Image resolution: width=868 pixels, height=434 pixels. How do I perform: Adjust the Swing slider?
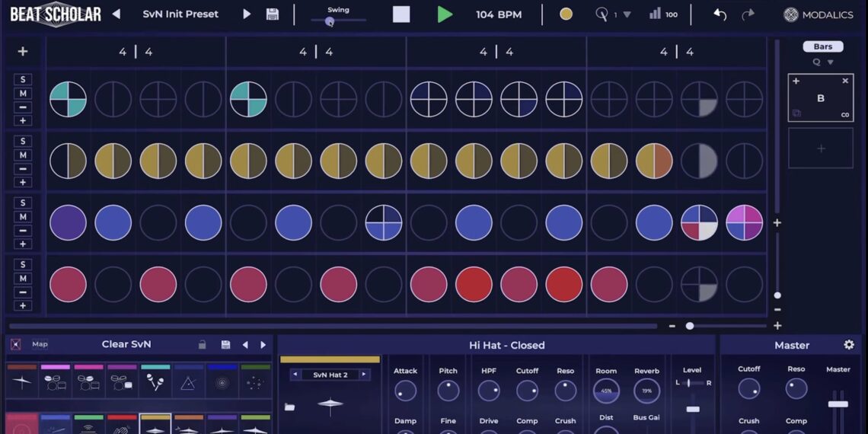(330, 21)
